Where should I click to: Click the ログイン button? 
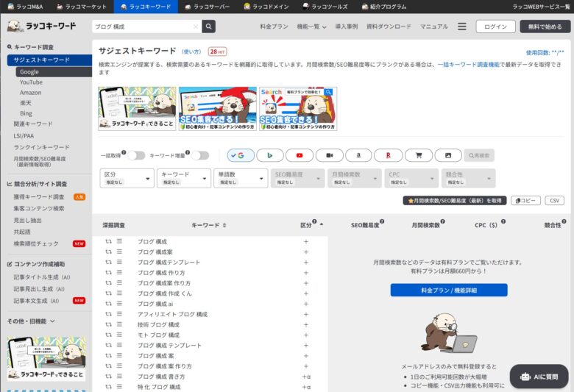click(x=496, y=26)
